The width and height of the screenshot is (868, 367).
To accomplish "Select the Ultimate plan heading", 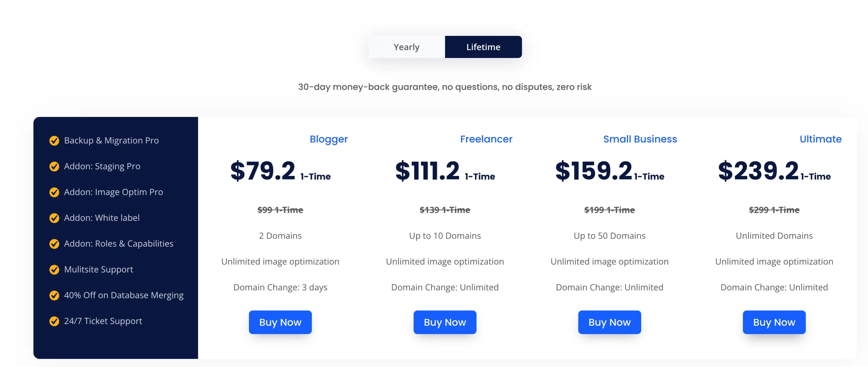I will pyautogui.click(x=820, y=139).
